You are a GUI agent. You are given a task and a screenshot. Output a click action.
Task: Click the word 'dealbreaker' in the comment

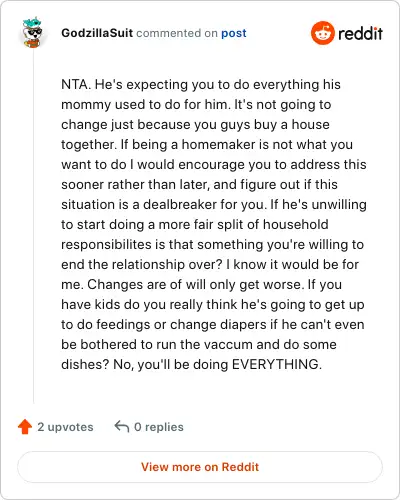(x=180, y=204)
